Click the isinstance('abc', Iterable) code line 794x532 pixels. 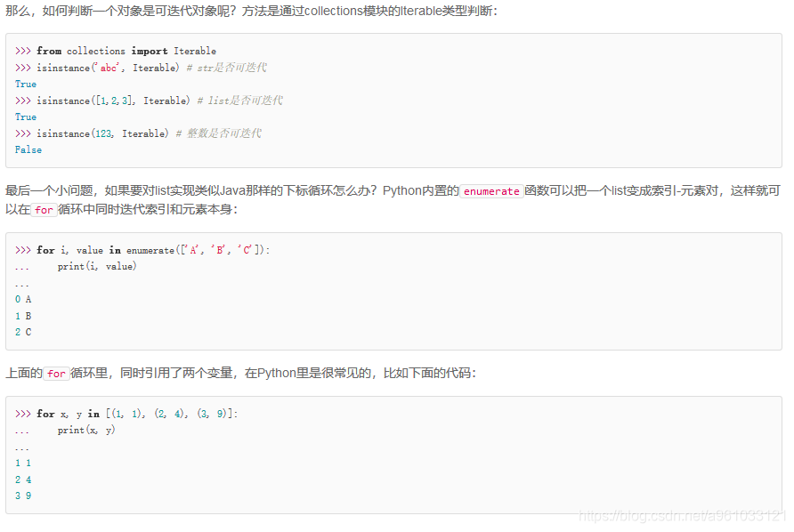point(141,68)
